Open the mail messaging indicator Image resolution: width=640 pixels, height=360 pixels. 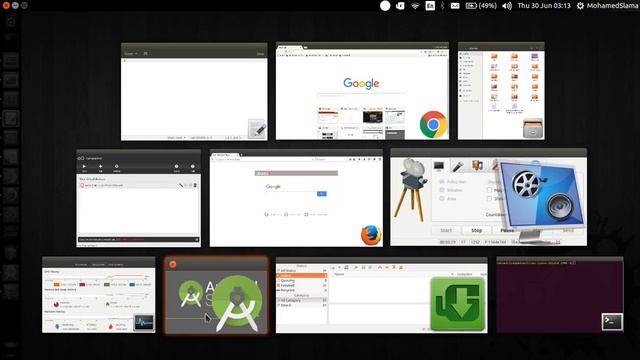click(455, 6)
